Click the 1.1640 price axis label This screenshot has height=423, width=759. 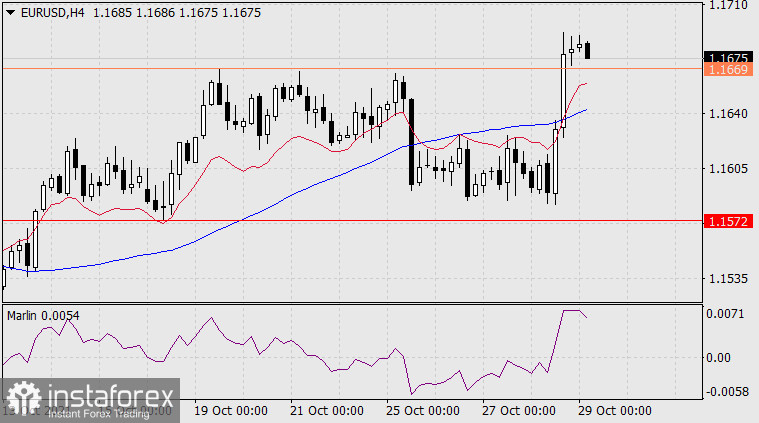[x=726, y=114]
